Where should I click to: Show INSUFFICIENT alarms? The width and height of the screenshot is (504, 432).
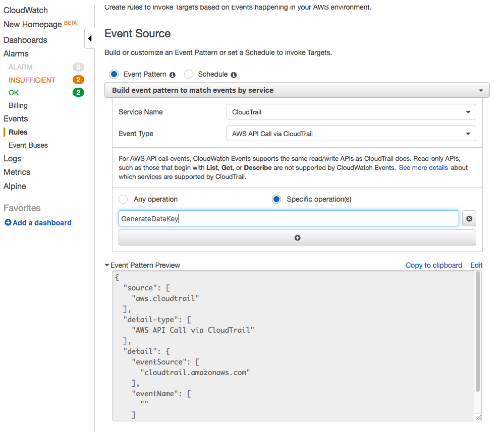click(x=32, y=80)
